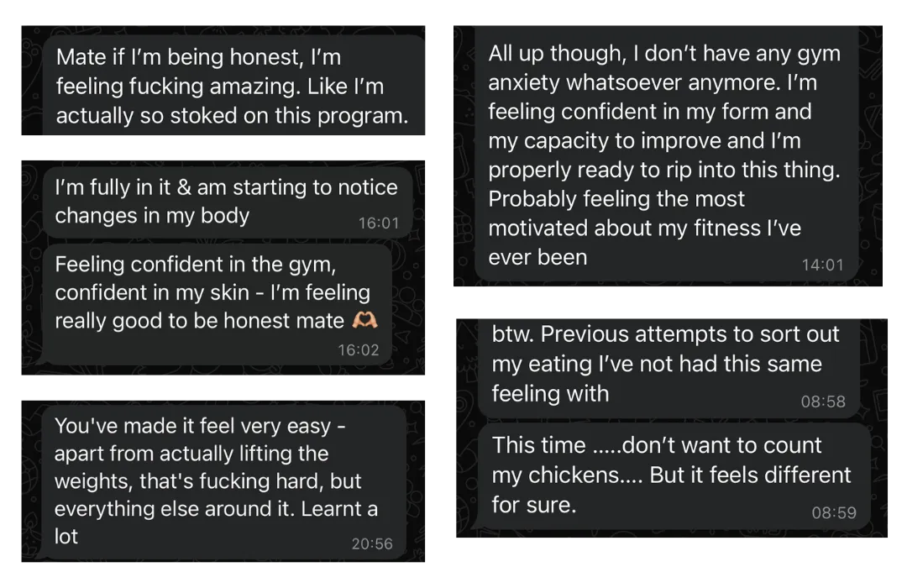Click the 08:58 timestamp
The image size is (907, 588).
823,402
